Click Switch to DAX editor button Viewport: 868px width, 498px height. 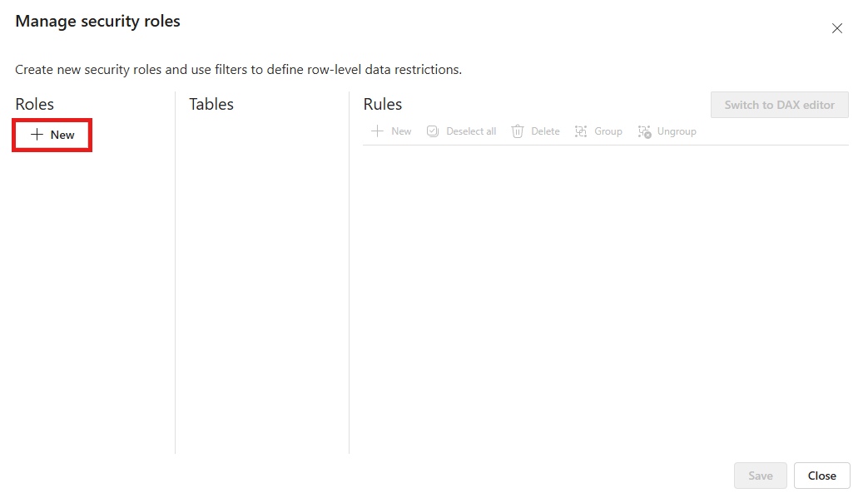pyautogui.click(x=780, y=105)
